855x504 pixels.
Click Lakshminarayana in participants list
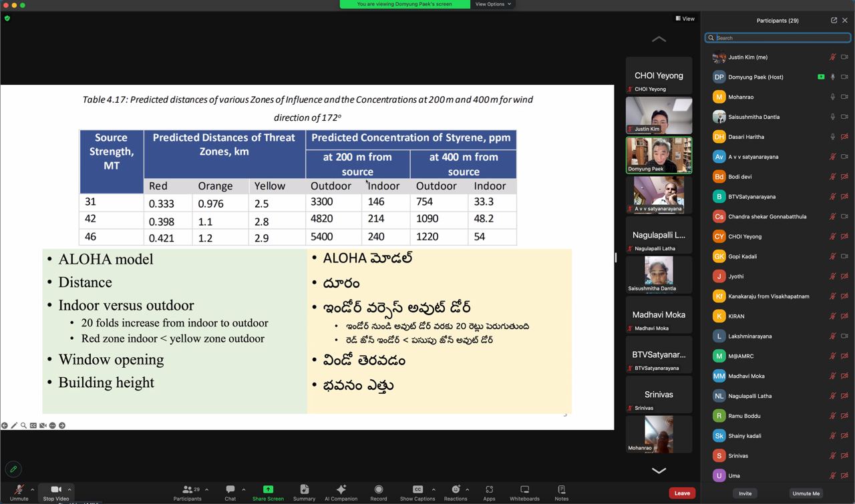pos(778,336)
